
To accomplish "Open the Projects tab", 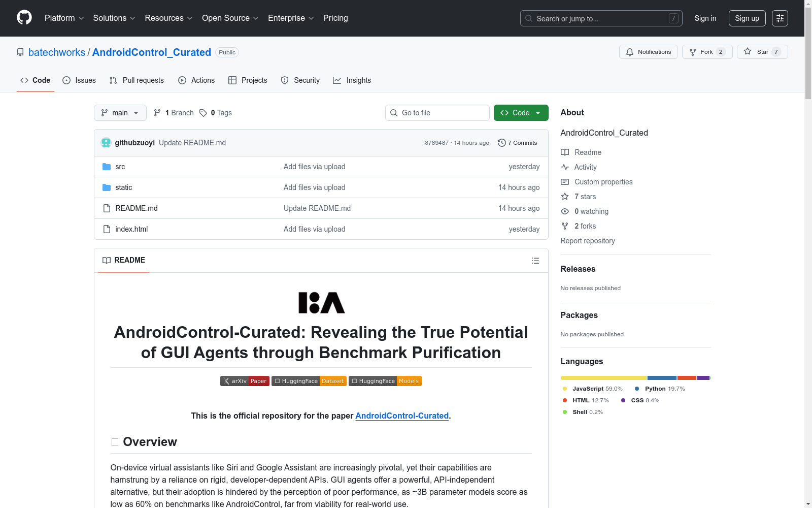I will (x=248, y=80).
